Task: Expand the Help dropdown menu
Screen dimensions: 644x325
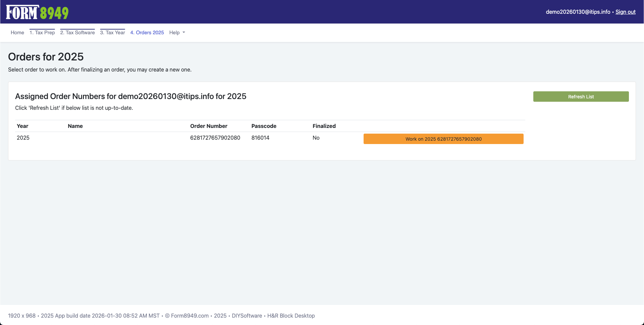Action: [177, 33]
